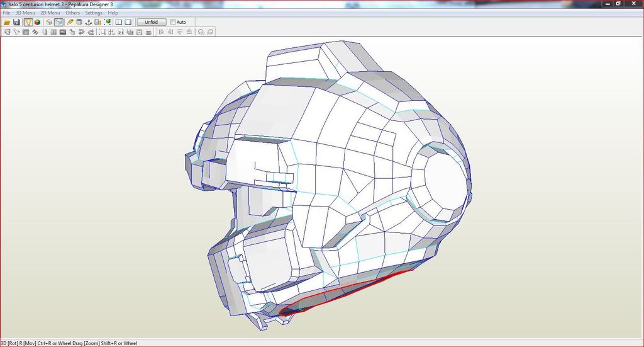Enable the Auto checkbox
This screenshot has width=644, height=347.
click(x=173, y=22)
